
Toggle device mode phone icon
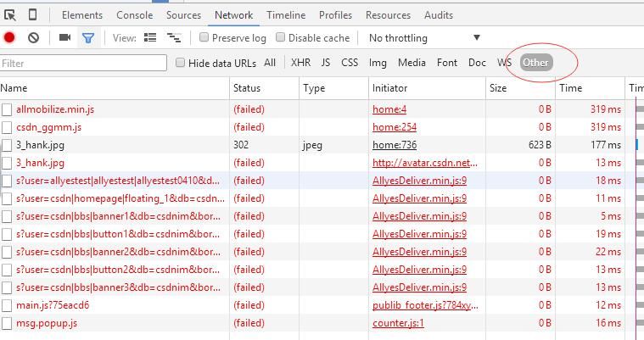32,15
